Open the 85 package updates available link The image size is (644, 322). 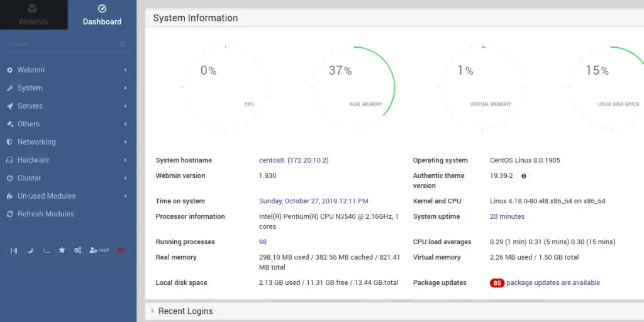[545, 282]
